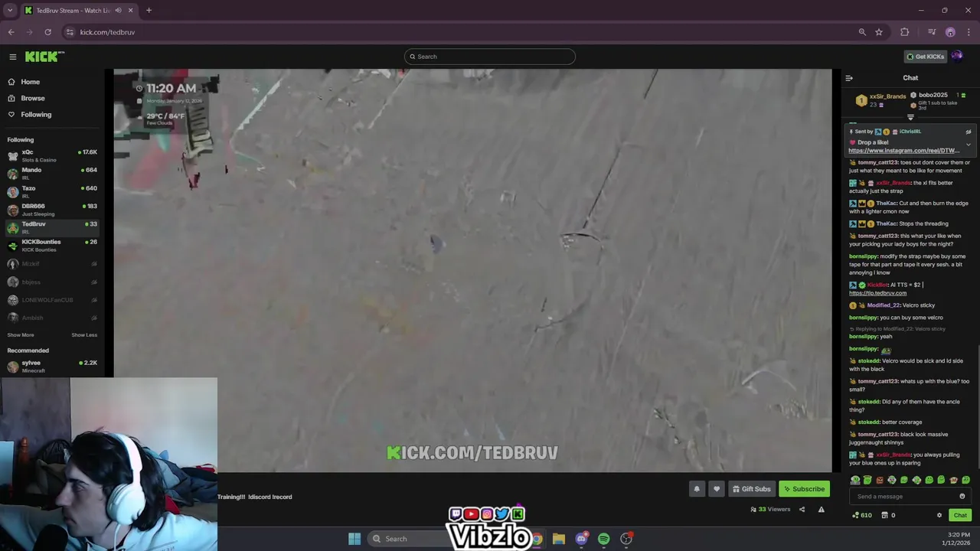
Task: Open the browser extensions puzzle icon
Action: coord(905,32)
